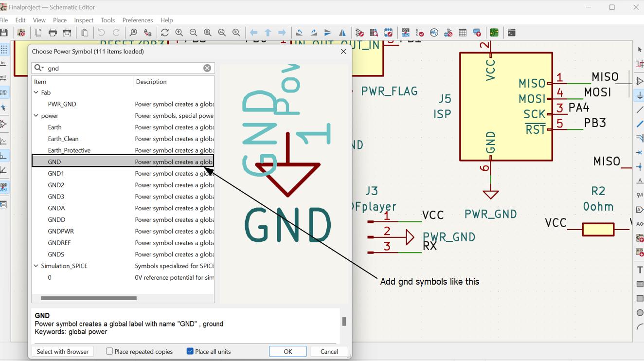Open the Preferences menu

point(138,20)
